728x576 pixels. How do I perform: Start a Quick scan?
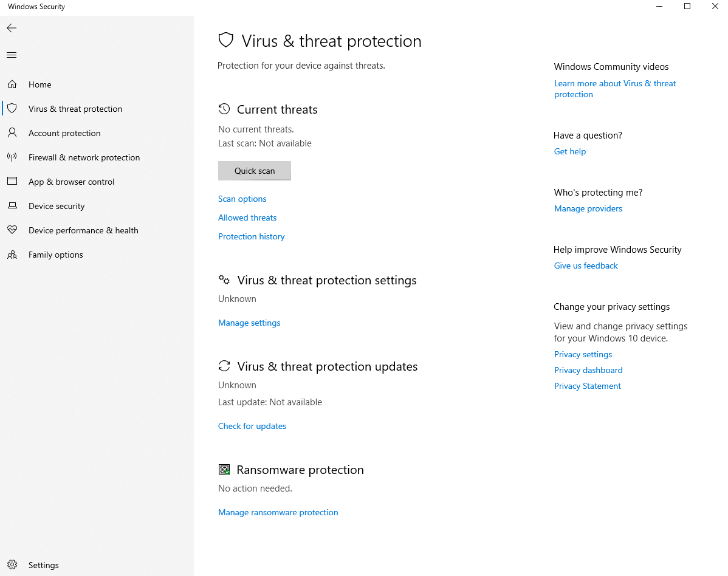(255, 171)
